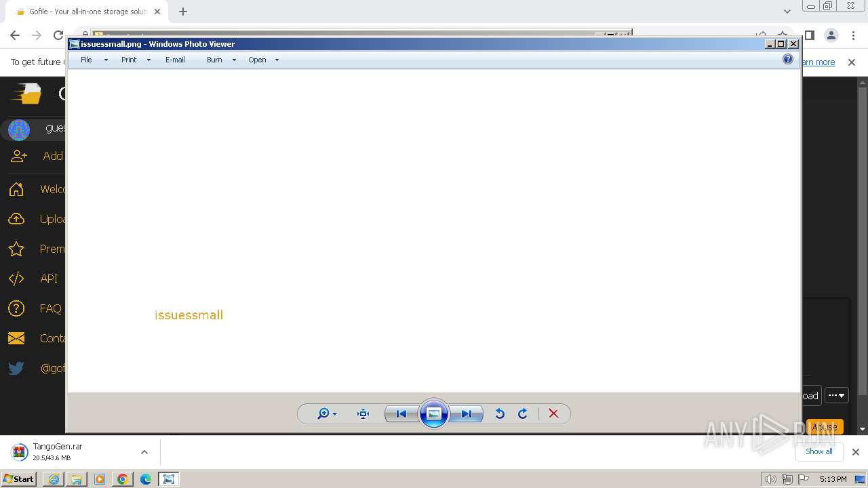Viewport: 868px width, 488px height.
Task: Click the Photo Viewer title bar icon
Action: pyautogui.click(x=74, y=44)
